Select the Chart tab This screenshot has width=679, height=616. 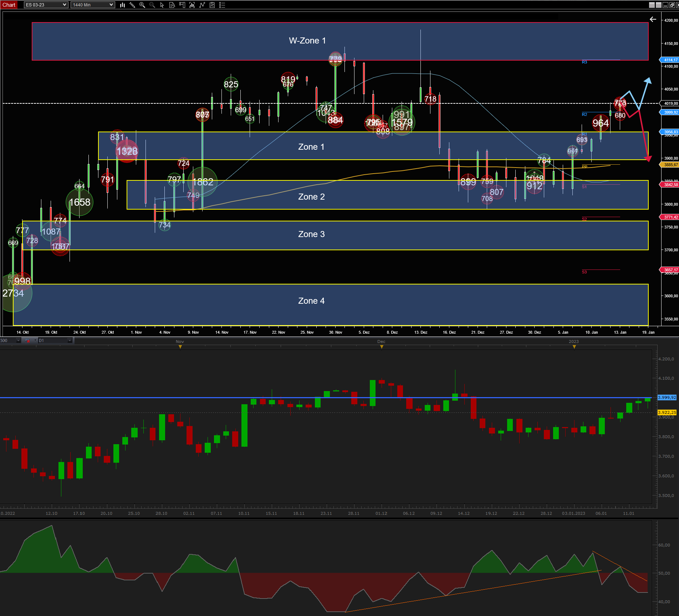tap(9, 5)
